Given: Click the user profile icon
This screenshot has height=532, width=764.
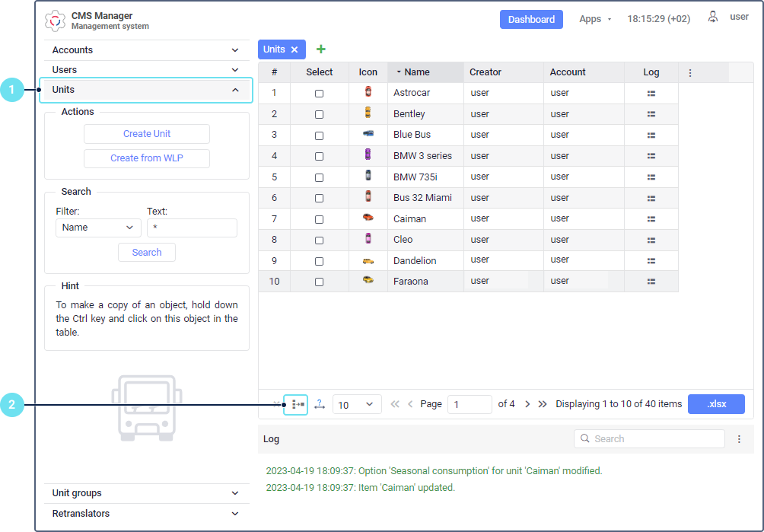Looking at the screenshot, I should coord(713,17).
